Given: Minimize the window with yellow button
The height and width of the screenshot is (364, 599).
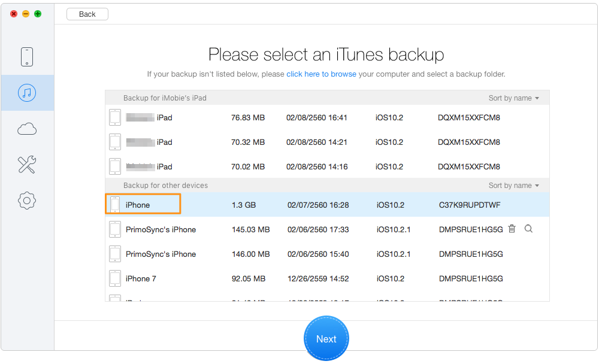Looking at the screenshot, I should (x=26, y=14).
